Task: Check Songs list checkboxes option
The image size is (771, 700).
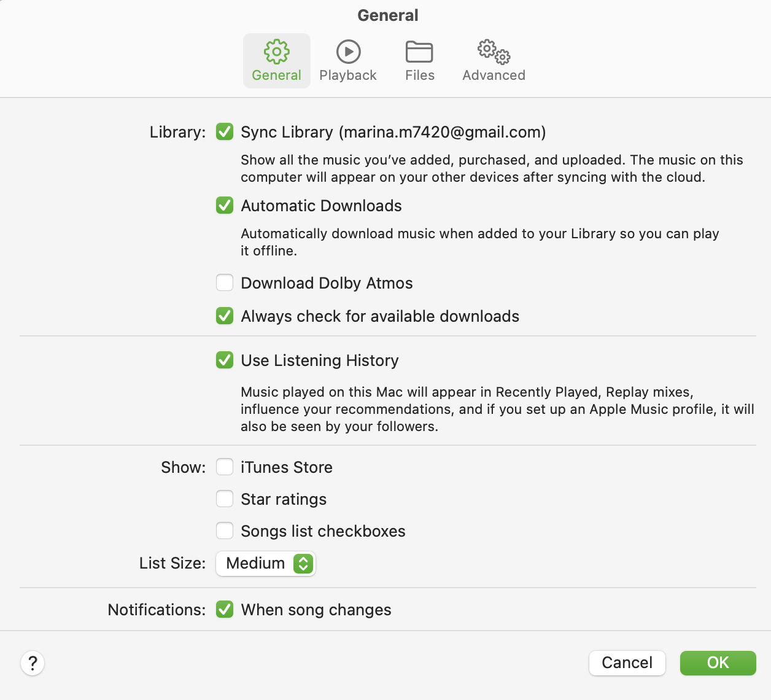Action: 225,531
